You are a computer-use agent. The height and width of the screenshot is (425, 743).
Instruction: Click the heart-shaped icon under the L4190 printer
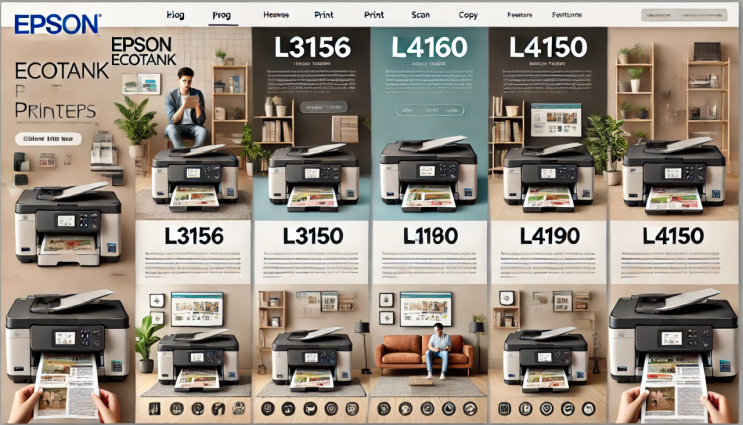[x=547, y=408]
